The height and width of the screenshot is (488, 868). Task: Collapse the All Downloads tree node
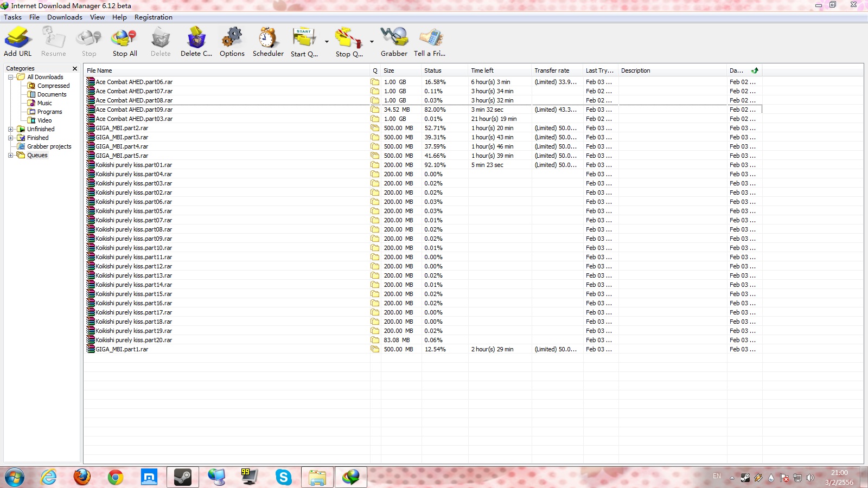point(10,77)
